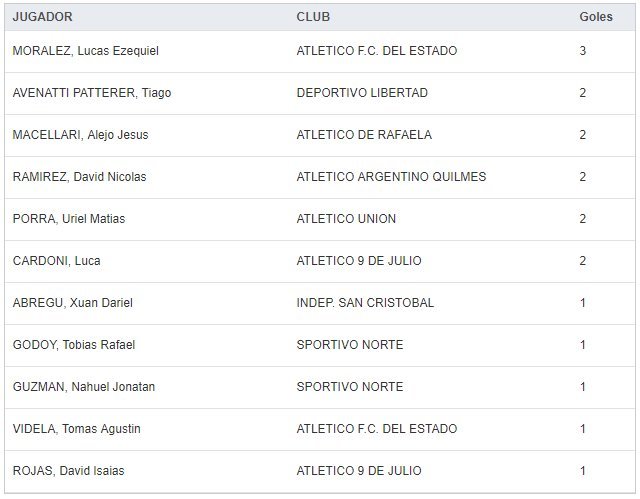Click the INDEP. SAN CRISTOBAL club
Viewport: 640px width, 499px height.
click(x=365, y=303)
